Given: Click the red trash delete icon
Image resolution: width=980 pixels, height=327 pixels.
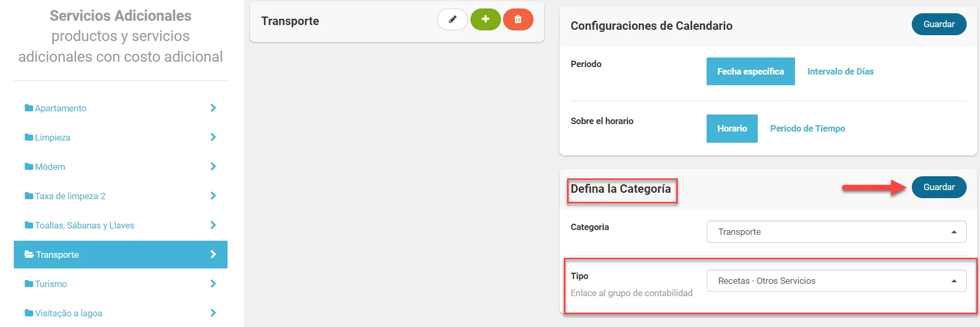Looking at the screenshot, I should coord(518,20).
